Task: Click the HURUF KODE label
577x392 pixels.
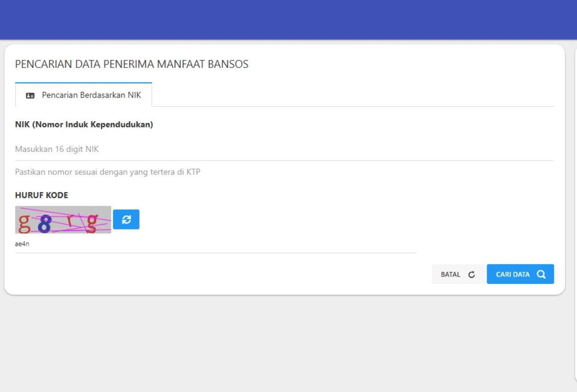Action: click(42, 195)
